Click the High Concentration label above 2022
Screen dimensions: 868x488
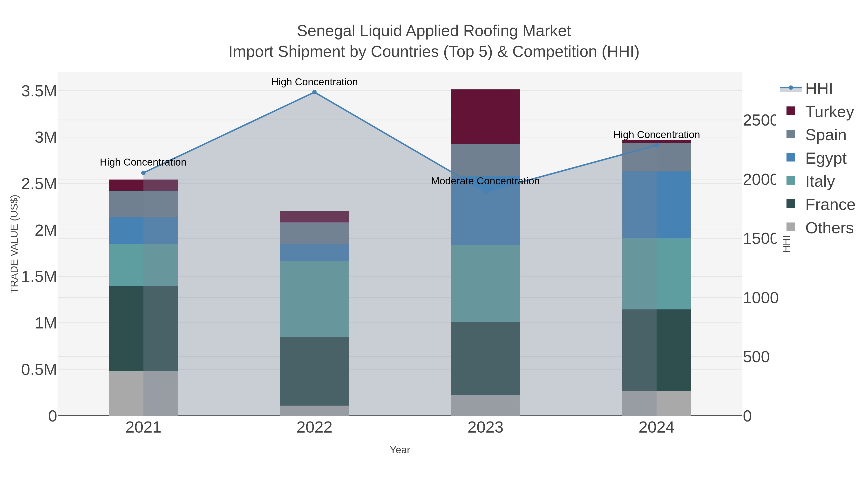tap(314, 82)
